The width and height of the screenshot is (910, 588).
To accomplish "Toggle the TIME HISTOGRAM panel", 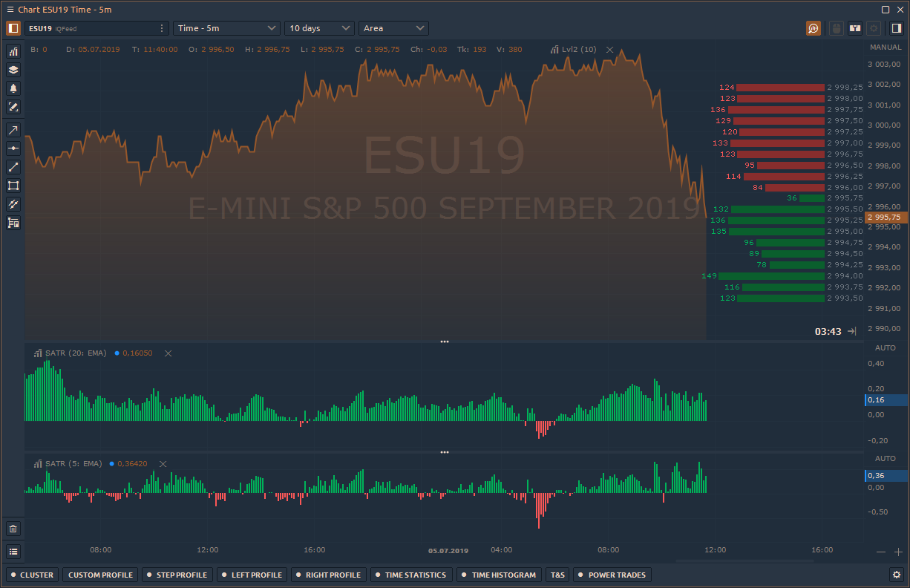I will 500,575.
